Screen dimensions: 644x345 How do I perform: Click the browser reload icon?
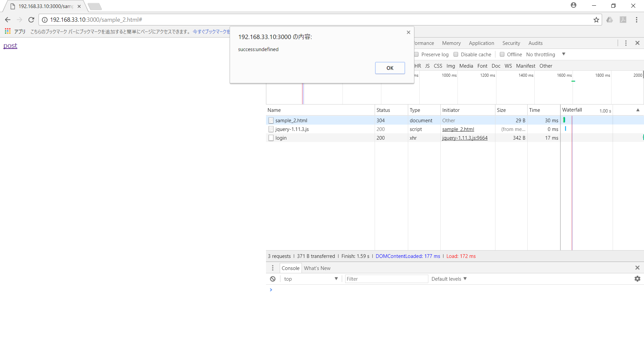click(x=31, y=20)
